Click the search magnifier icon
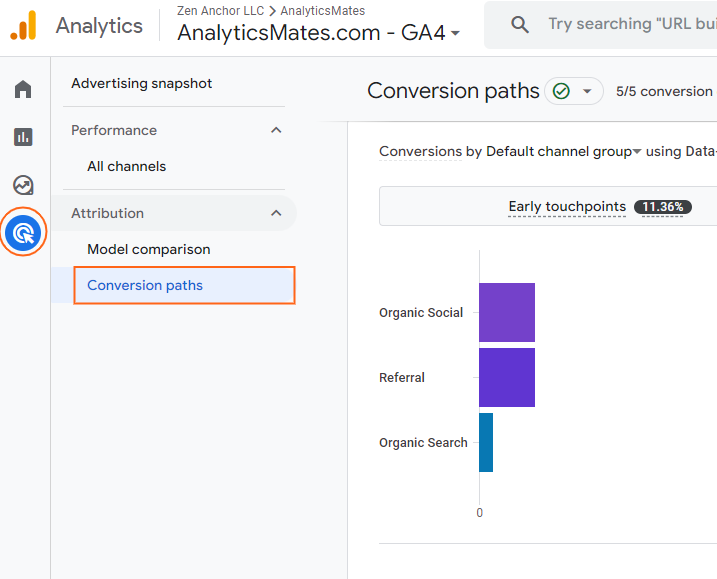Viewport: 717px width, 579px height. pos(519,24)
